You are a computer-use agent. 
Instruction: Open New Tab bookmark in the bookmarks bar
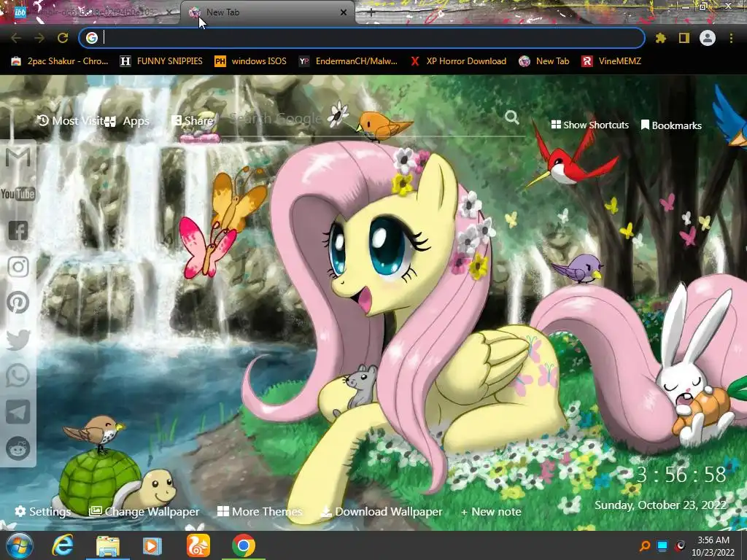544,61
